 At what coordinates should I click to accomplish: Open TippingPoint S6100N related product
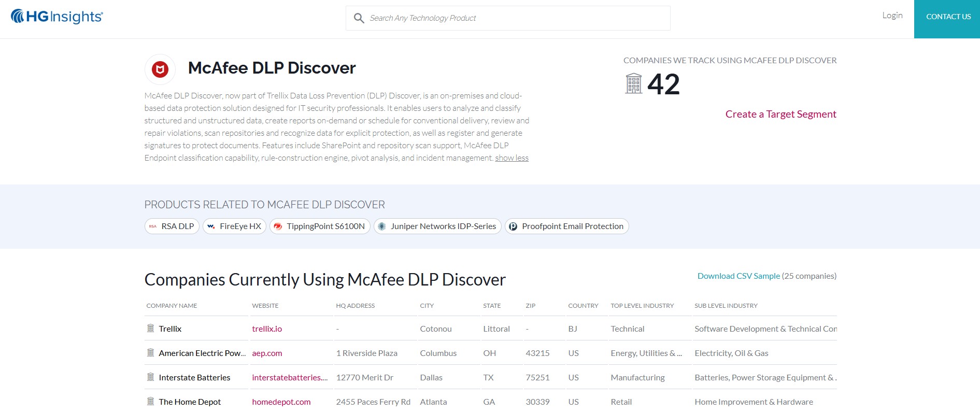[x=320, y=226]
